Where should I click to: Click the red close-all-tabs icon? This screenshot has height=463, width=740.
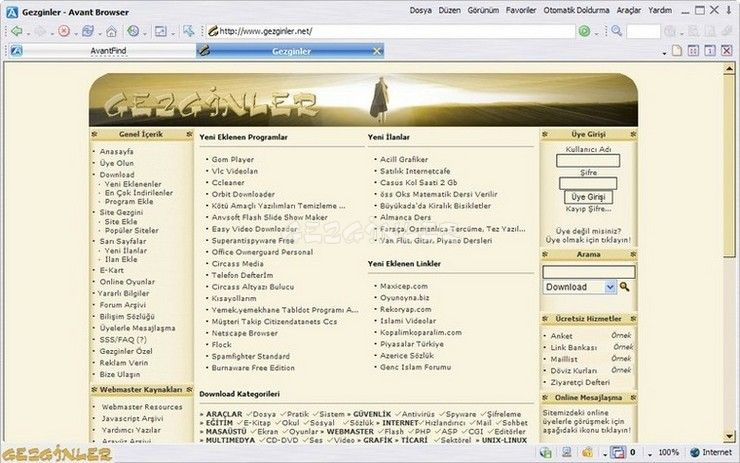726,51
